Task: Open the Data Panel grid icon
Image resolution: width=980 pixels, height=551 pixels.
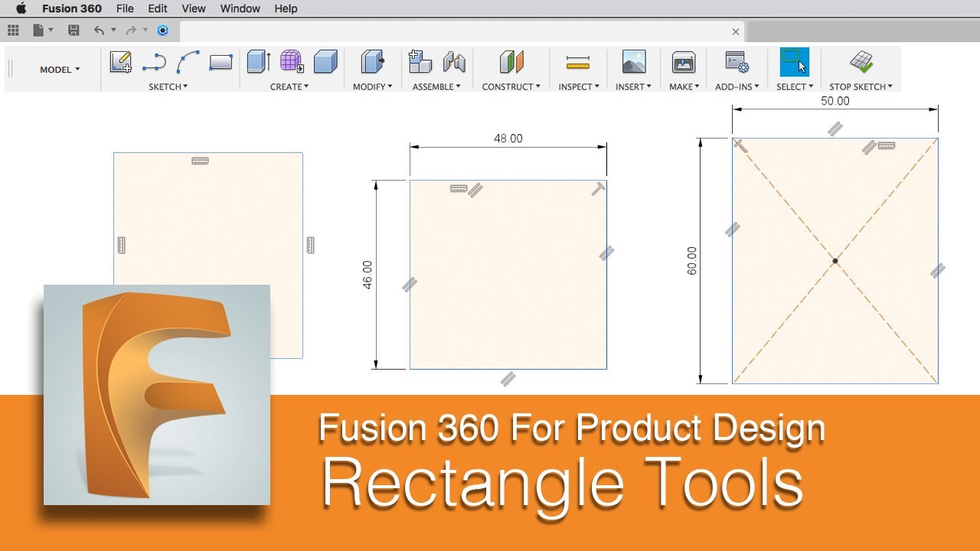Action: click(13, 31)
